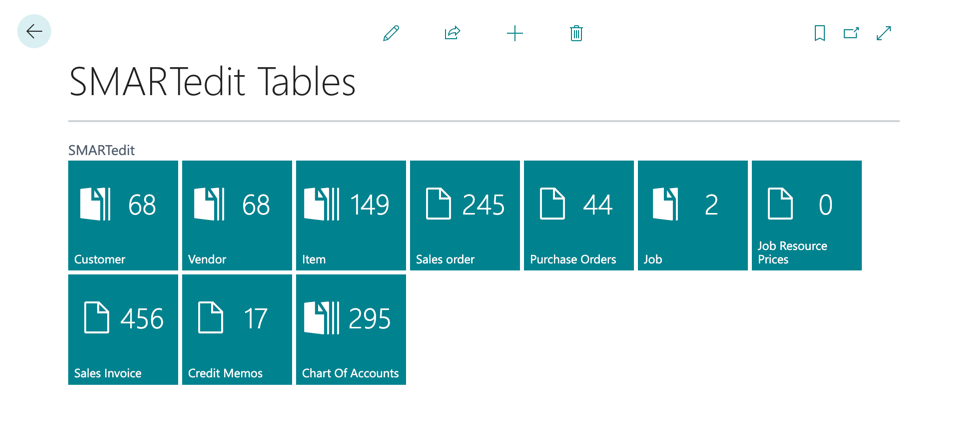Click the Credit Memos tile
Viewport: 967px width, 443px height.
237,329
